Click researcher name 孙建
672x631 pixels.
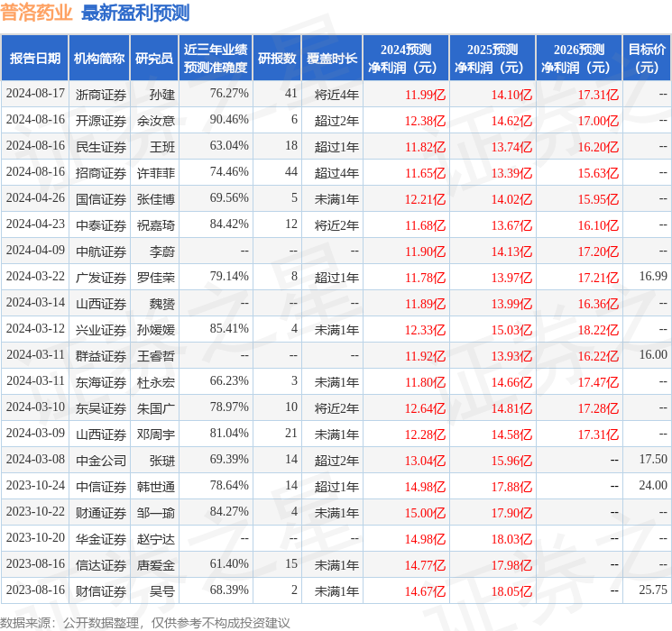(x=162, y=95)
